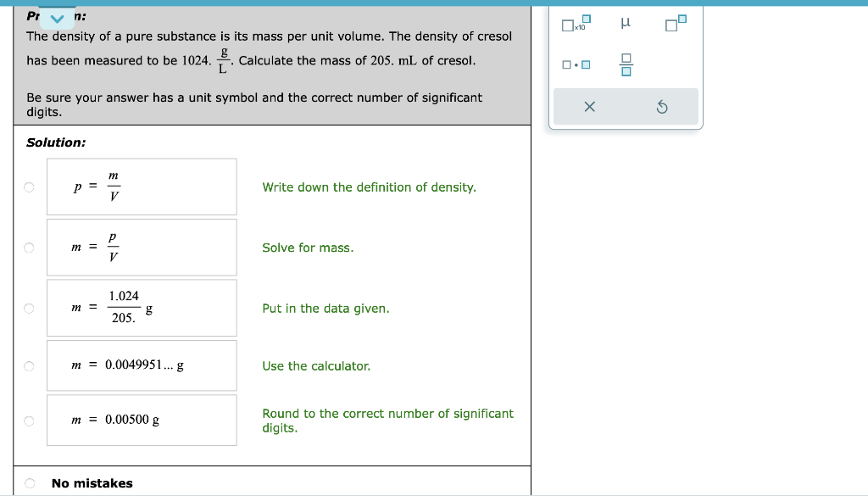Select the rounding step showing 0.00500 g
The height and width of the screenshot is (496, 868).
click(28, 420)
